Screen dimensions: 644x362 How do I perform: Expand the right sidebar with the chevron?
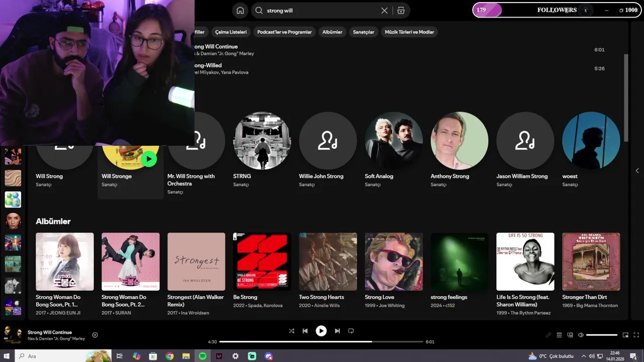[637, 171]
